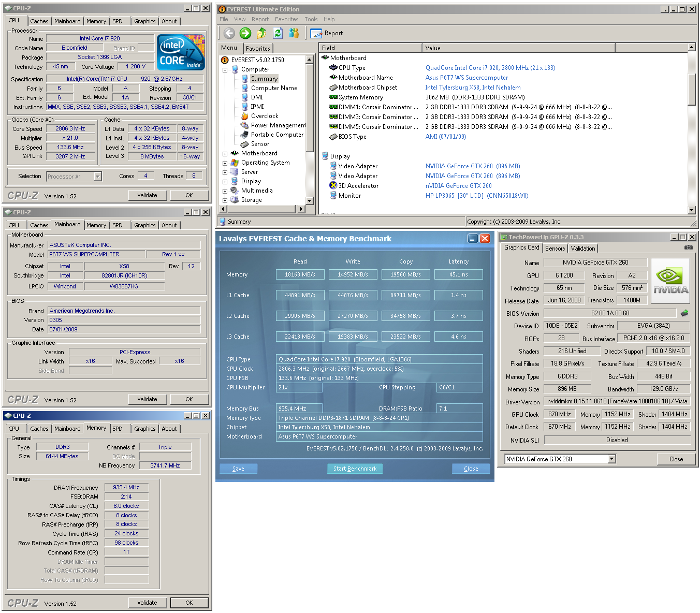Open the Processor #1 selection dropdown

97,177
